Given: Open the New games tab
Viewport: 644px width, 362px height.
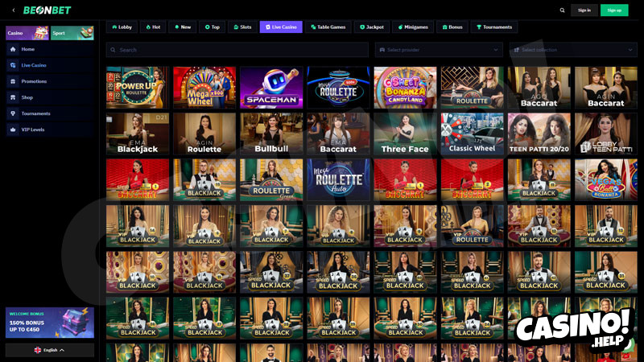Looking at the screenshot, I should pyautogui.click(x=183, y=27).
